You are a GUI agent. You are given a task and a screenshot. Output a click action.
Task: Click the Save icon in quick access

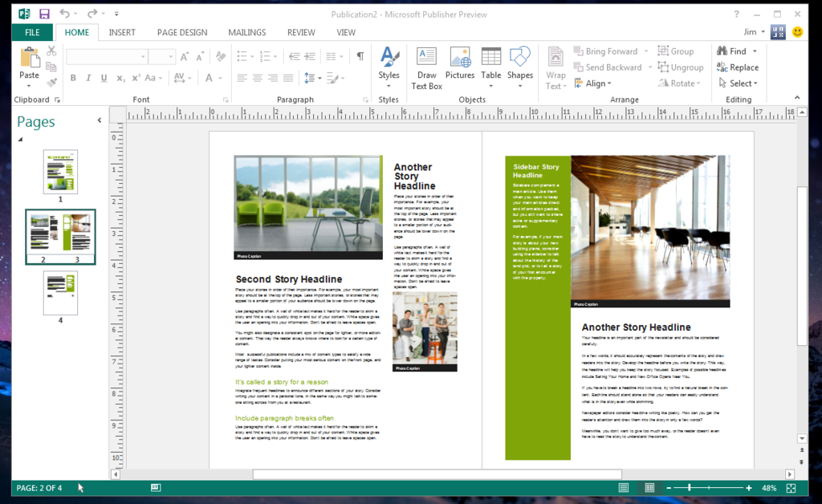point(45,14)
